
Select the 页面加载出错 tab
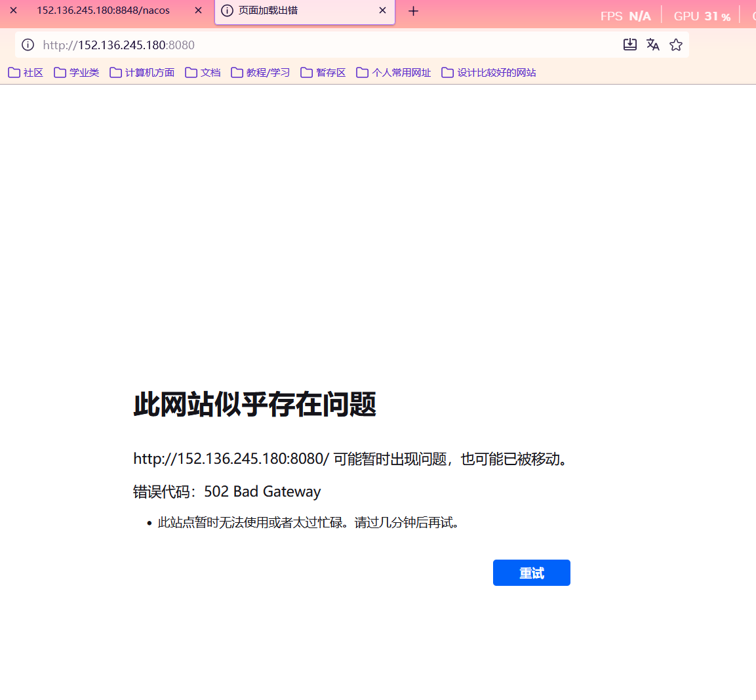(x=295, y=10)
